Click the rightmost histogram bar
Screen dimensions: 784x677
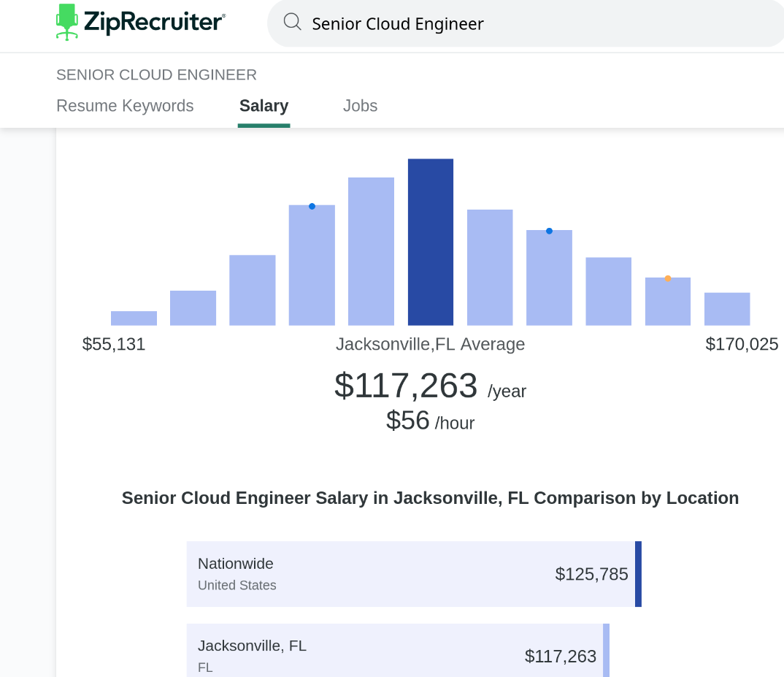coord(727,309)
